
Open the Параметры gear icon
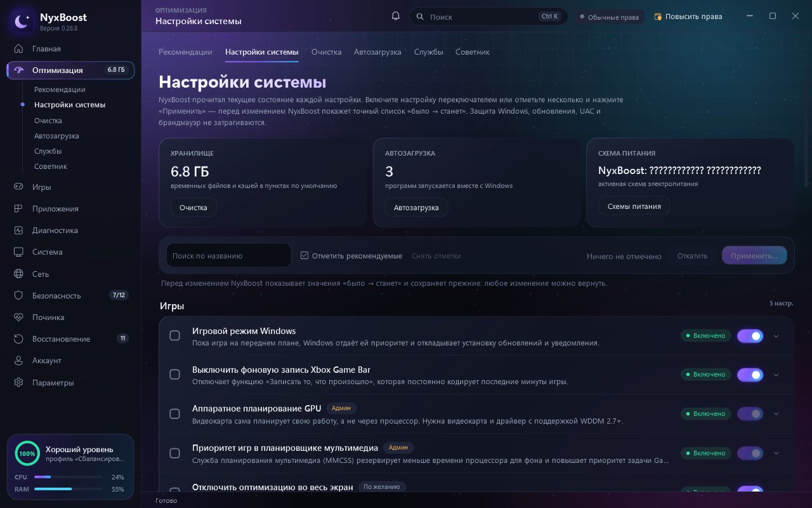19,383
